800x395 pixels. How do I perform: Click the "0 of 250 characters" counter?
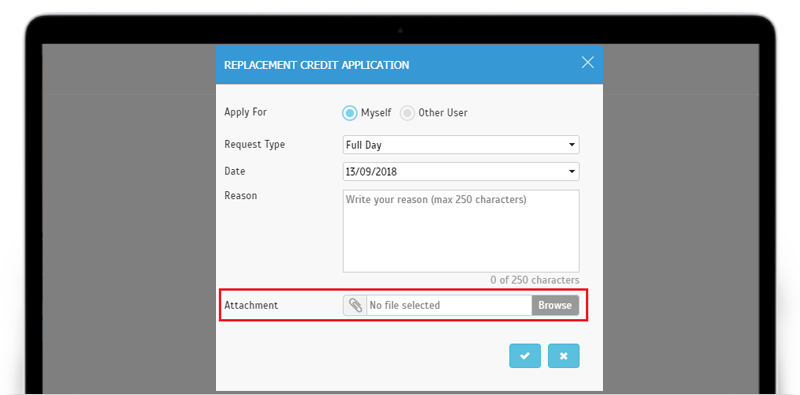click(535, 280)
